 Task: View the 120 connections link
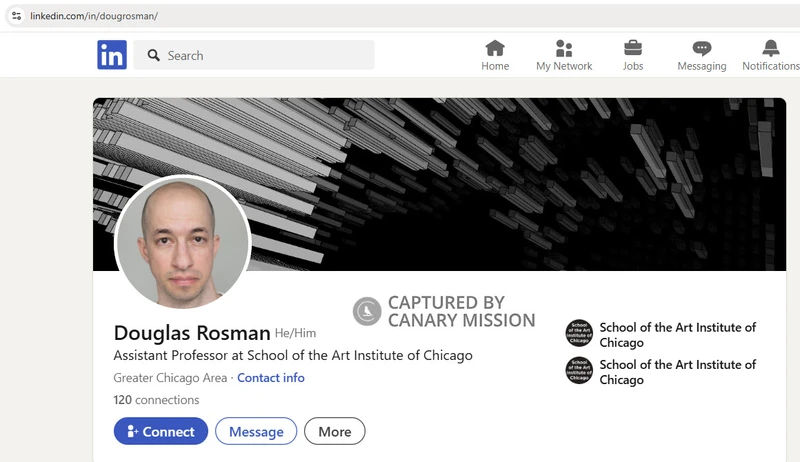point(156,400)
